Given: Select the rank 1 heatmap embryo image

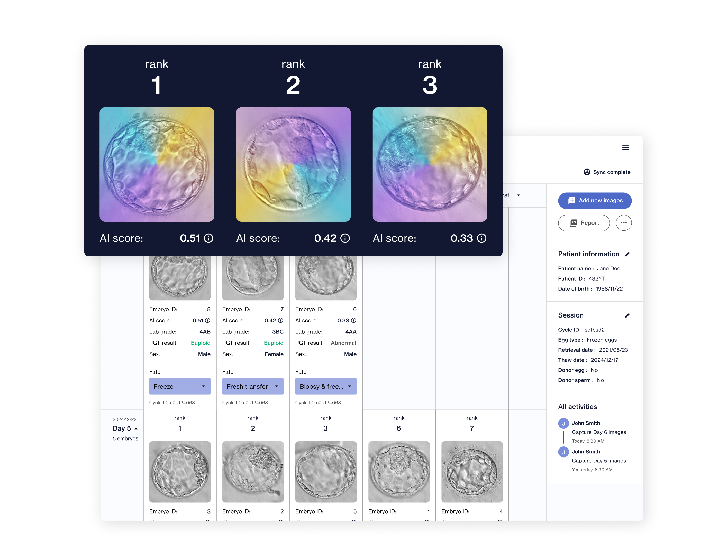Looking at the screenshot, I should [x=157, y=164].
